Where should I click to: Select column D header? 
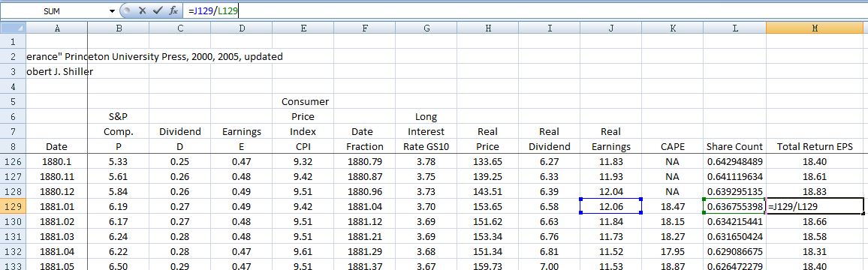tap(241, 28)
